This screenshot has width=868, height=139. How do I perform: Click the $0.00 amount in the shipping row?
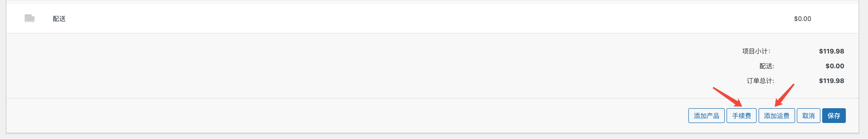click(x=802, y=19)
